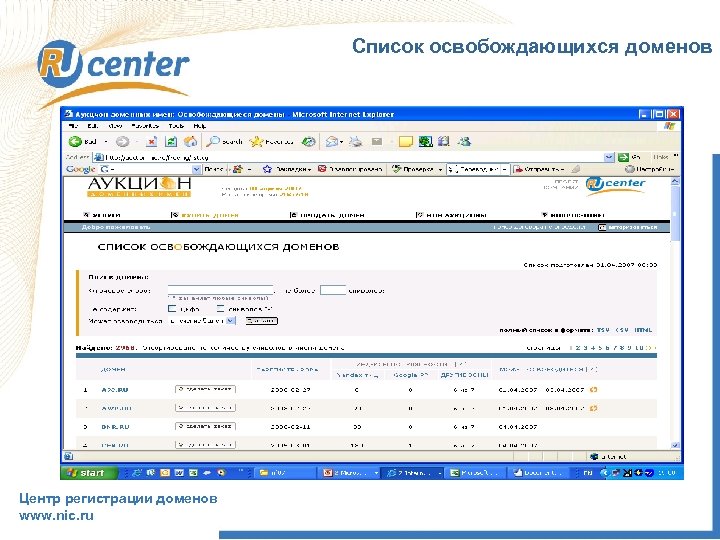Go to results page 10
The width and height of the screenshot is (720, 540).
640,348
